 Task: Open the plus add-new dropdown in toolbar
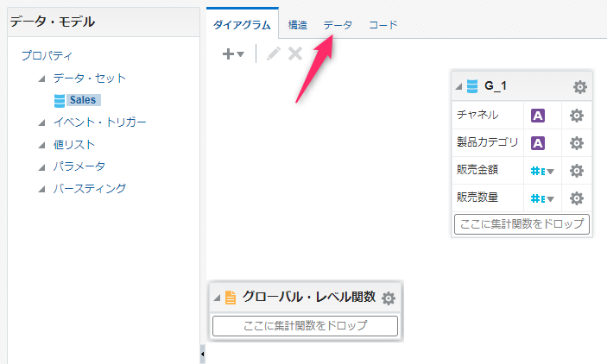(233, 54)
